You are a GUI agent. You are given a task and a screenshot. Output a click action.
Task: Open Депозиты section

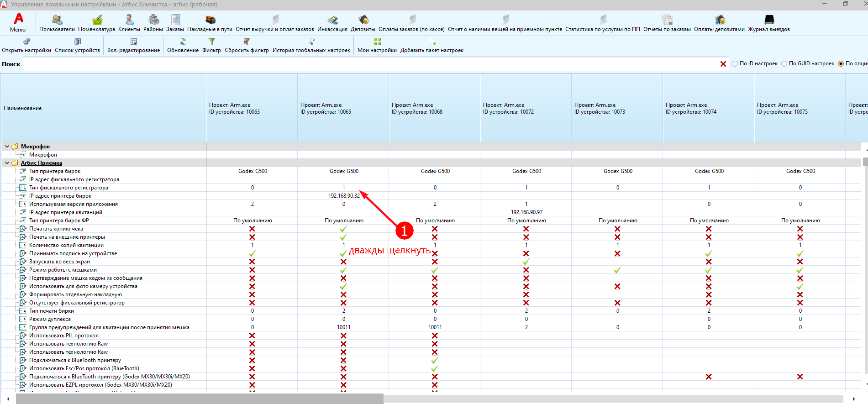point(363,23)
